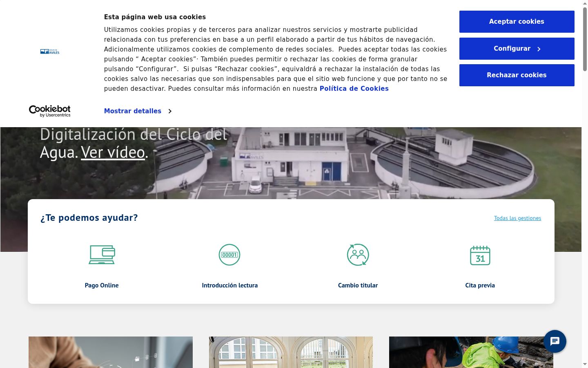The width and height of the screenshot is (588, 368).
Task: Click the Esta página web usa cookies heading
Action: (155, 17)
